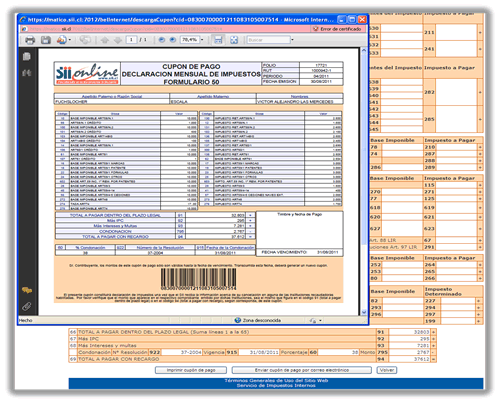Viewport: 500px width, 403px height.
Task: Open the attachments paperclip panel icon
Action: coord(27,306)
